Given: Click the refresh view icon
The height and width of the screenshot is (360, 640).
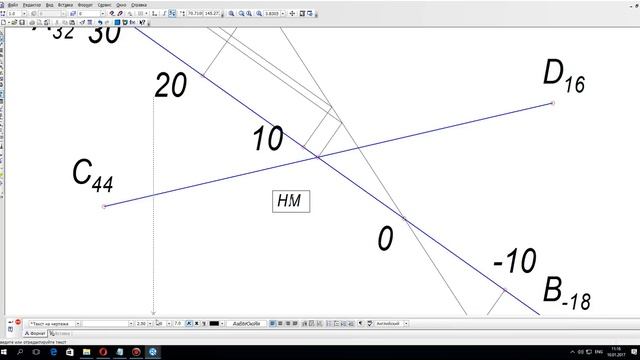Looking at the screenshot, I should [302, 13].
